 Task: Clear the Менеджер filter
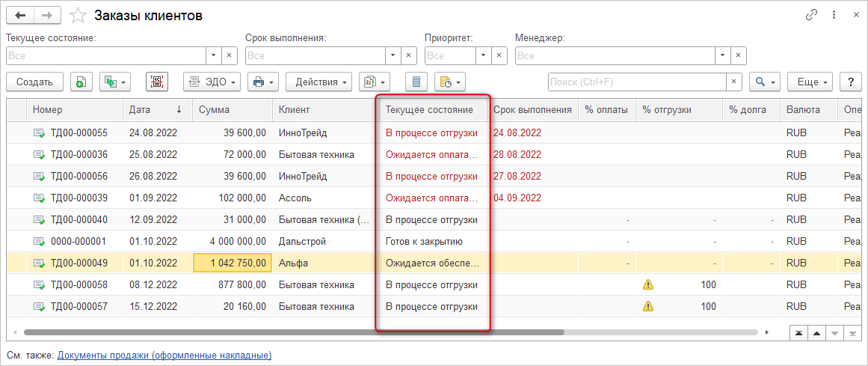(x=739, y=56)
